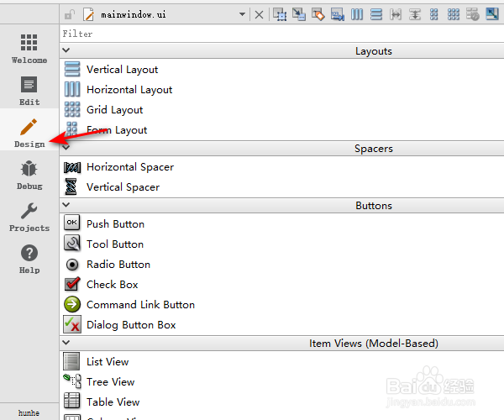This screenshot has width=504, height=420.
Task: Apply vertical splitter layout from toolbar
Action: (x=415, y=15)
